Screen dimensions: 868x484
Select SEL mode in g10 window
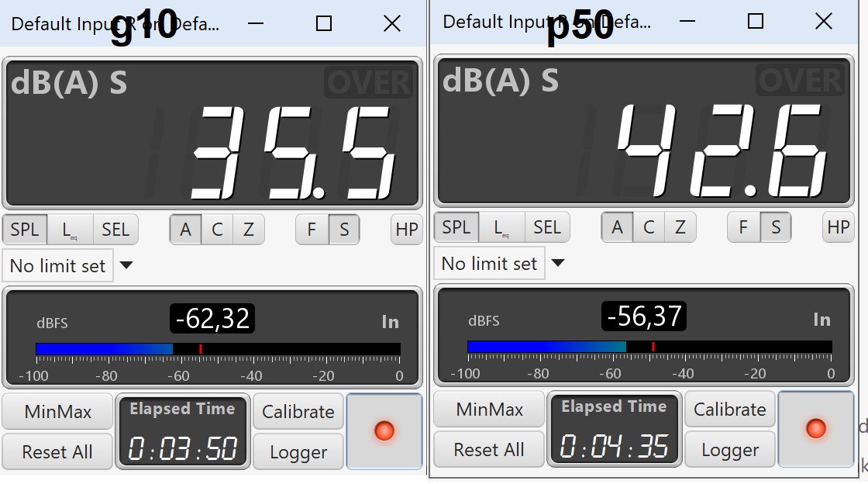tap(115, 230)
